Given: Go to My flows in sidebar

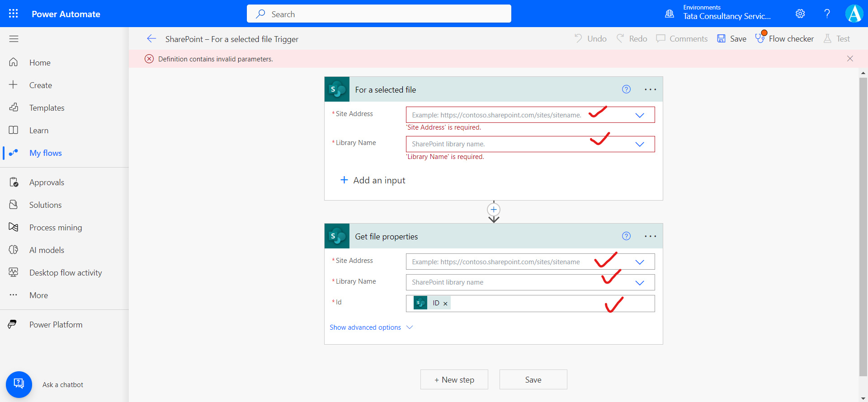Looking at the screenshot, I should pos(45,153).
